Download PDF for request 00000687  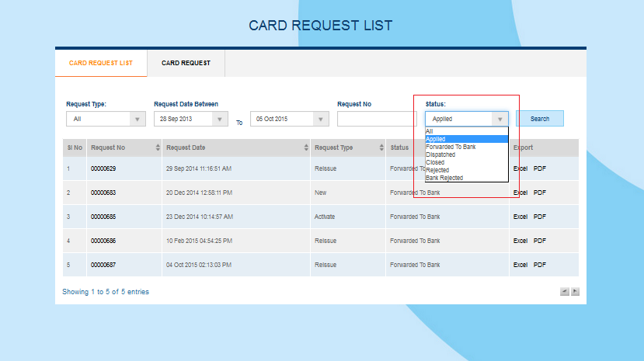tap(540, 265)
